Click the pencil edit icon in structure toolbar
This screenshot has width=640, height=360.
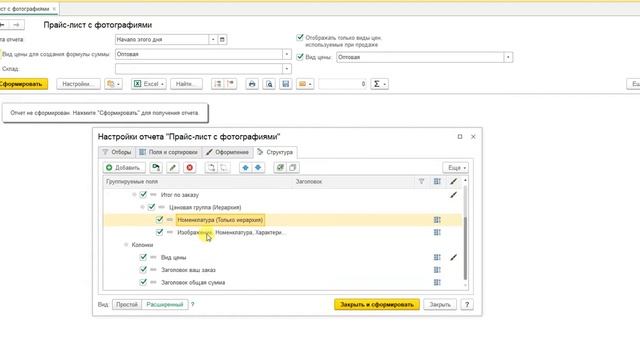pyautogui.click(x=173, y=168)
